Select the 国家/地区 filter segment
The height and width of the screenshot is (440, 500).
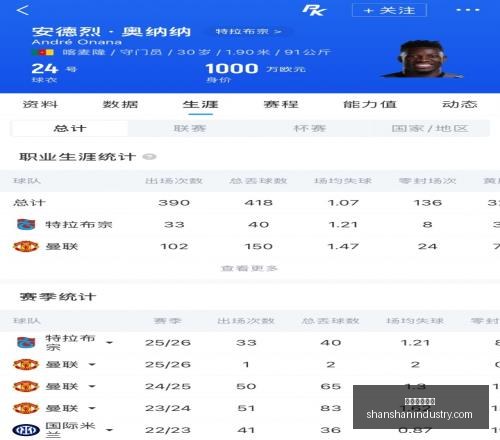pyautogui.click(x=430, y=128)
